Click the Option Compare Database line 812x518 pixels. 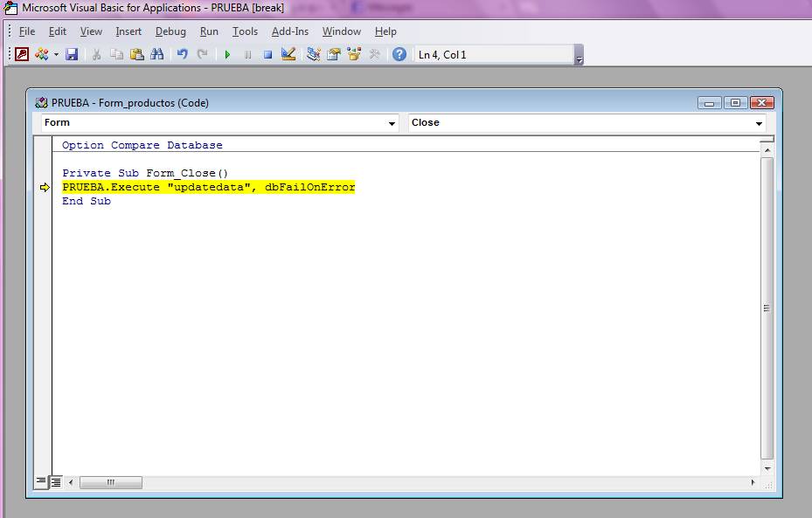coord(142,145)
